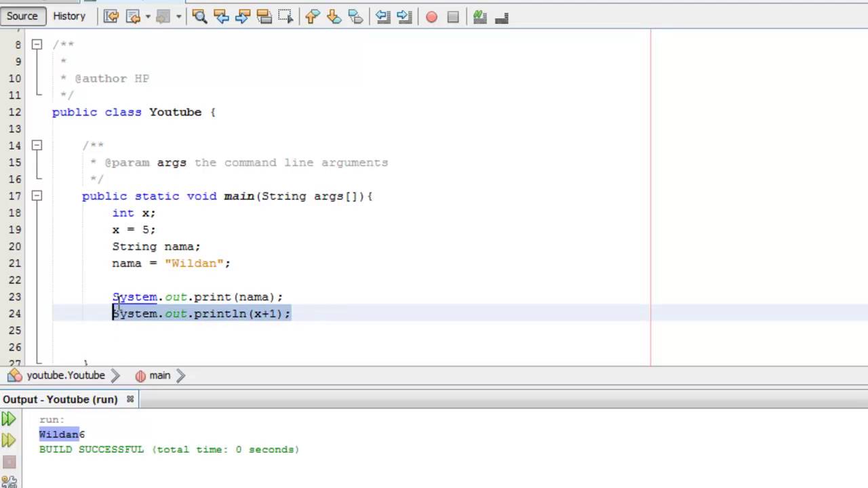The height and width of the screenshot is (488, 868).
Task: Click 'System.out.print(nama);' on line 23
Action: coord(197,297)
